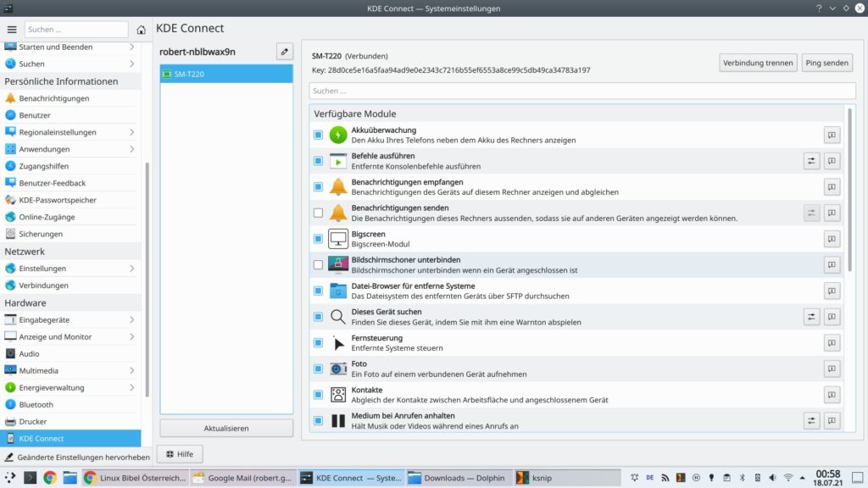
Task: Toggle the Dieses Gerät suchen checkbox
Action: tap(318, 317)
